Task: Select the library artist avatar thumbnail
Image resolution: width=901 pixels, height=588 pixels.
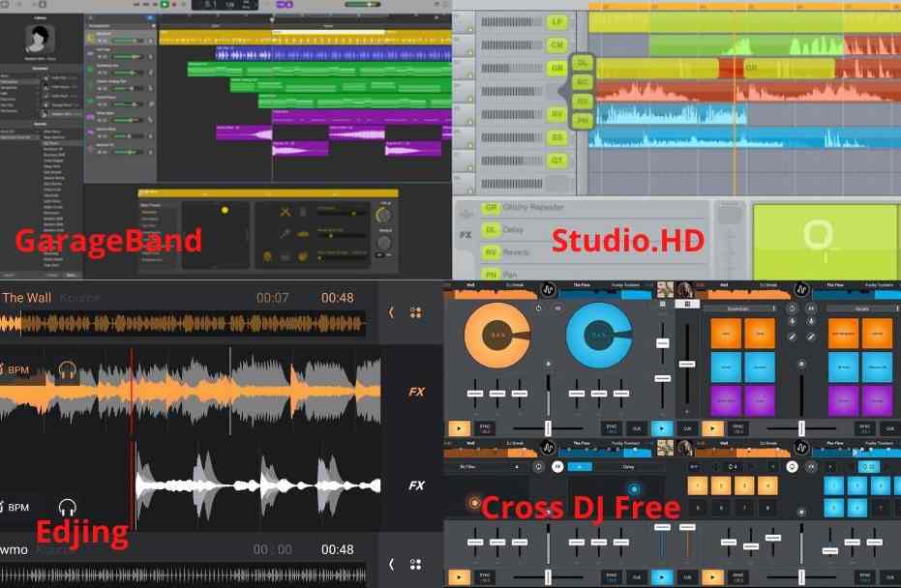Action: click(x=40, y=38)
